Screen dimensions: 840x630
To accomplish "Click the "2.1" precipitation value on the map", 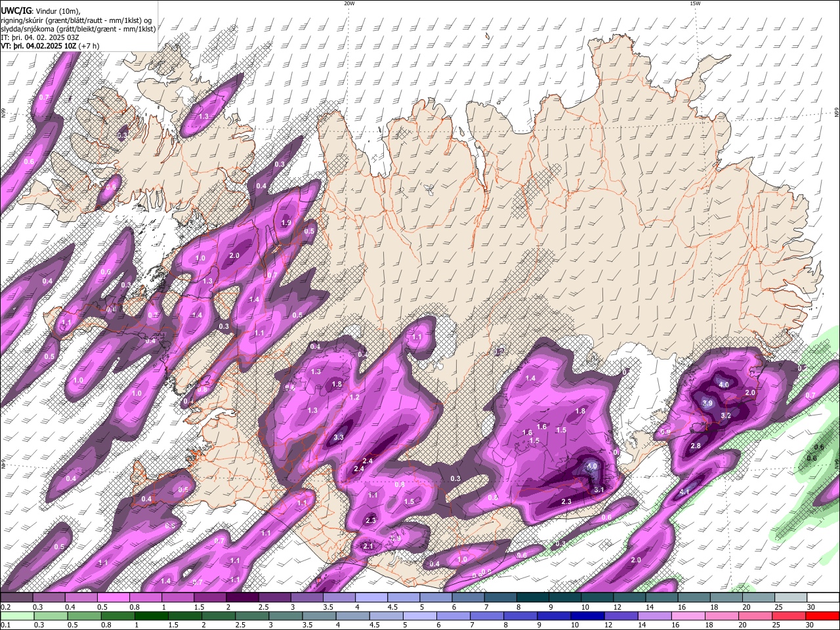I will tap(368, 546).
